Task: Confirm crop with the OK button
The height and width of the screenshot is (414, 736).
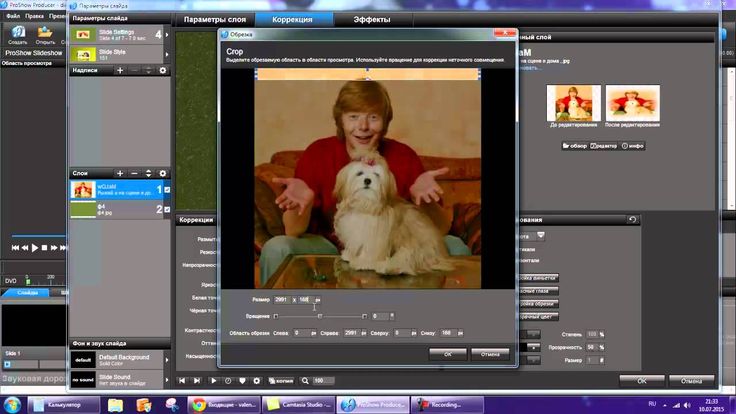Action: (x=447, y=353)
